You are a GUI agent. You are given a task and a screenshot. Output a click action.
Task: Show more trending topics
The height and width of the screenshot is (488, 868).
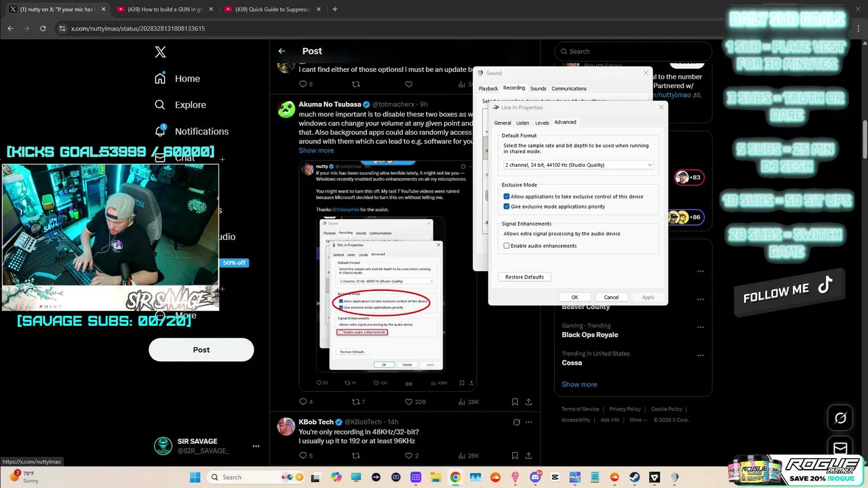579,384
